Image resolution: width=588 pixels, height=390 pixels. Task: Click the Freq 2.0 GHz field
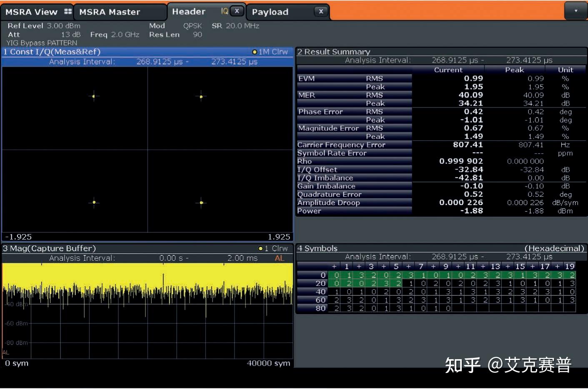click(x=115, y=35)
